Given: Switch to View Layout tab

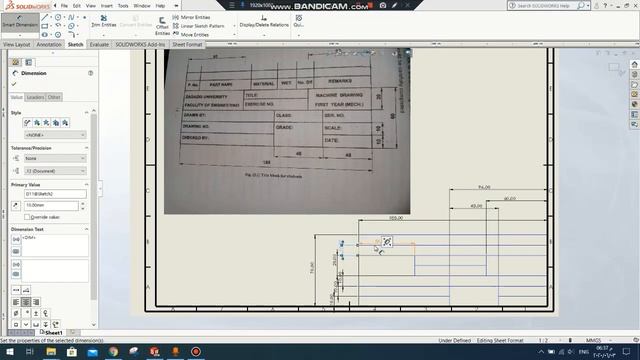Looking at the screenshot, I should 17,44.
